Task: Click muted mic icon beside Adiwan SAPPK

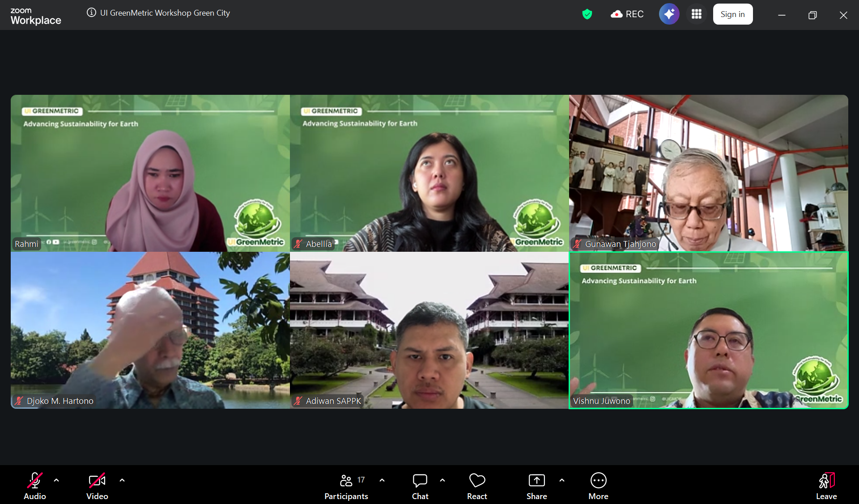Action: [298, 401]
